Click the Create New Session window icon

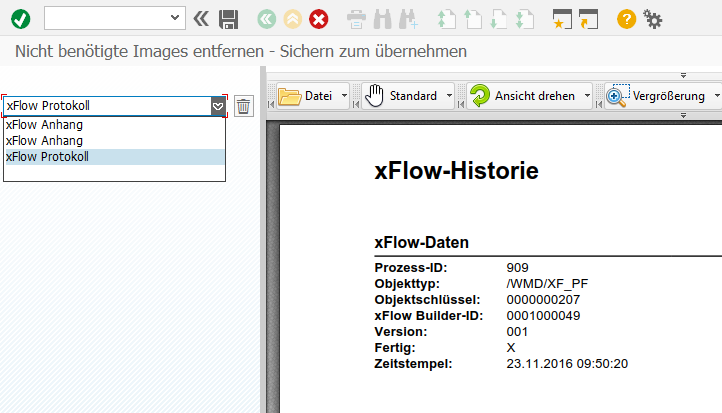[x=562, y=18]
